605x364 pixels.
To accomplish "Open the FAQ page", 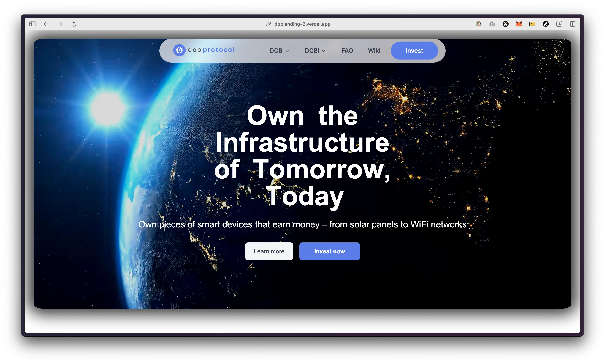I will pyautogui.click(x=347, y=50).
